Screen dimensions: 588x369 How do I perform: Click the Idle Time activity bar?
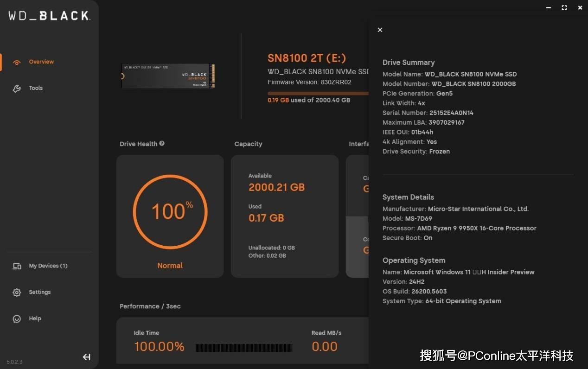[x=244, y=348]
